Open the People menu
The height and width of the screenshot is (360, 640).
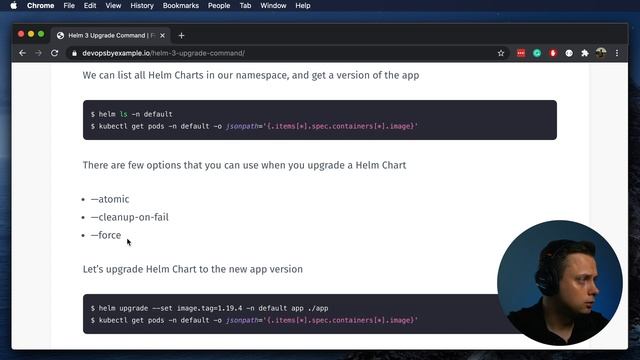point(219,6)
